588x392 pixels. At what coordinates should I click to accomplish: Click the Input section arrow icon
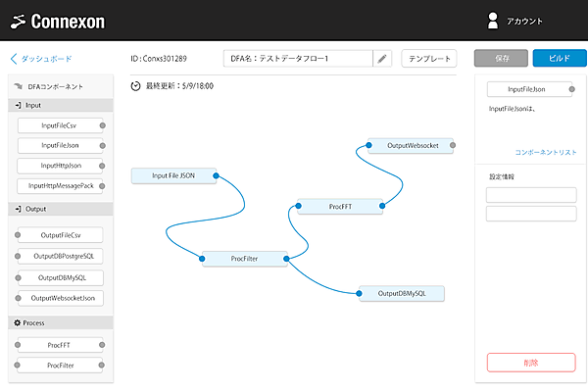tap(17, 104)
